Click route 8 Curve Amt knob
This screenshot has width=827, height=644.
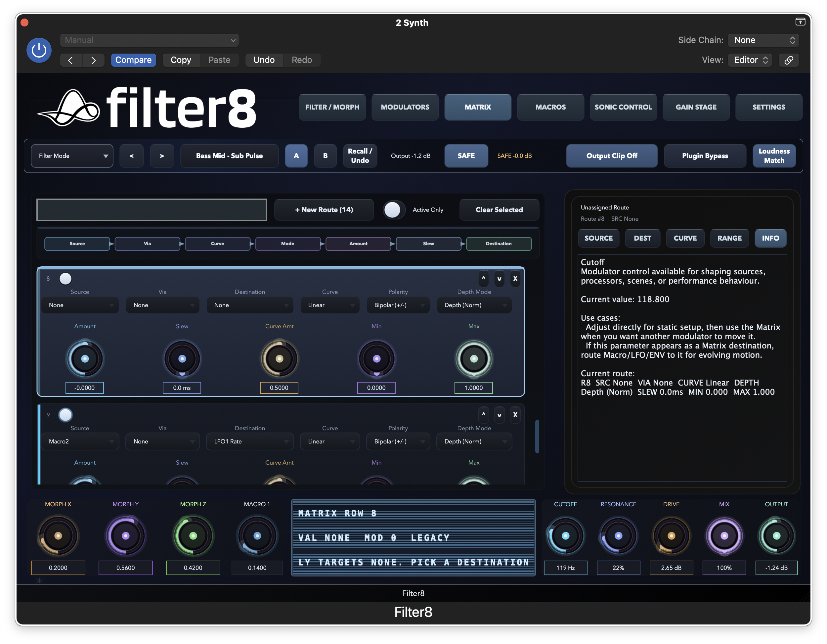(279, 359)
